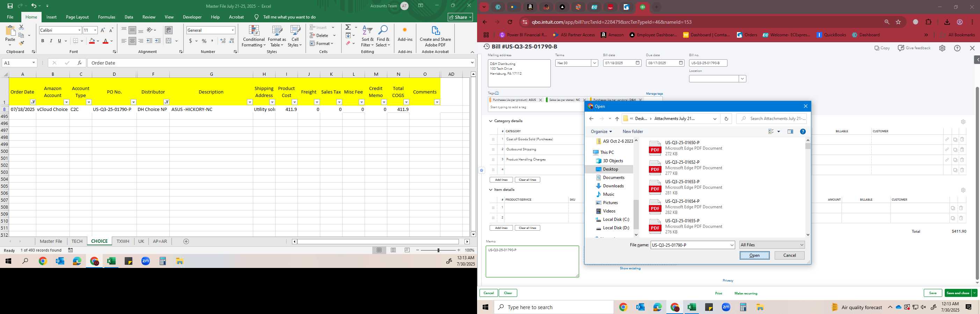Click the Merge & Center icon
The height and width of the screenshot is (314, 980).
tap(169, 41)
